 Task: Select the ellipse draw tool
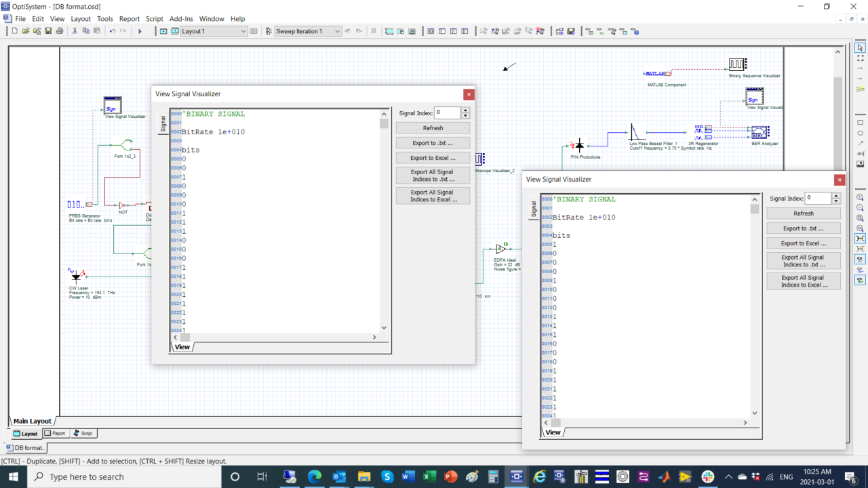(x=860, y=133)
